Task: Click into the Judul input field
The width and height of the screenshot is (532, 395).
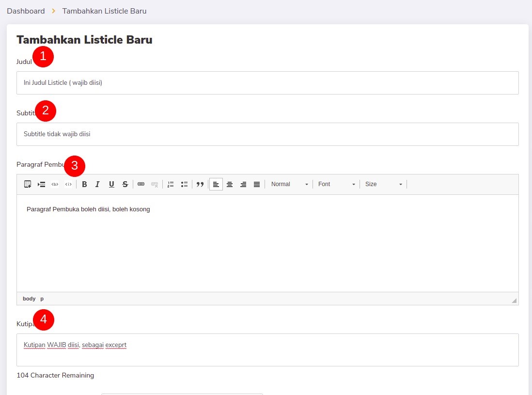Action: pyautogui.click(x=267, y=83)
